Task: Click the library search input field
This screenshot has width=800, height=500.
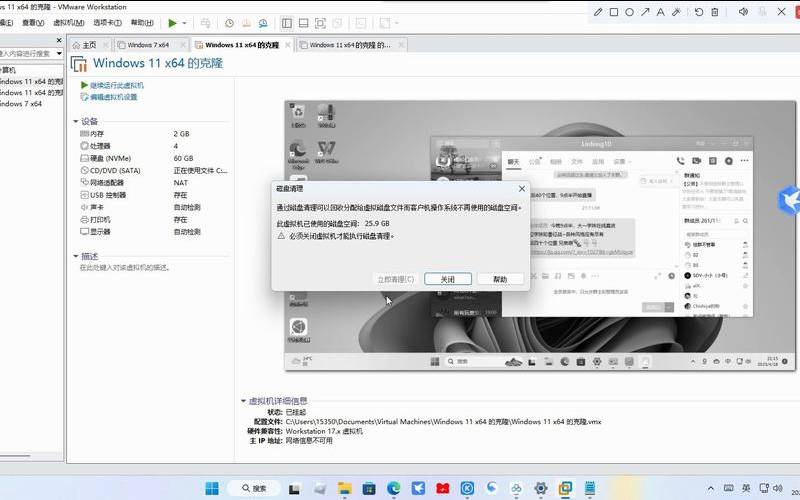Action: (x=27, y=53)
